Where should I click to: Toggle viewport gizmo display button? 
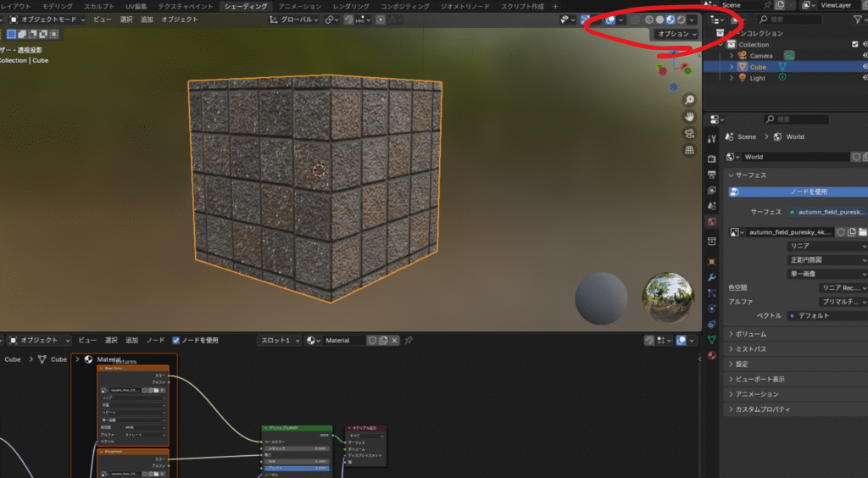(585, 19)
